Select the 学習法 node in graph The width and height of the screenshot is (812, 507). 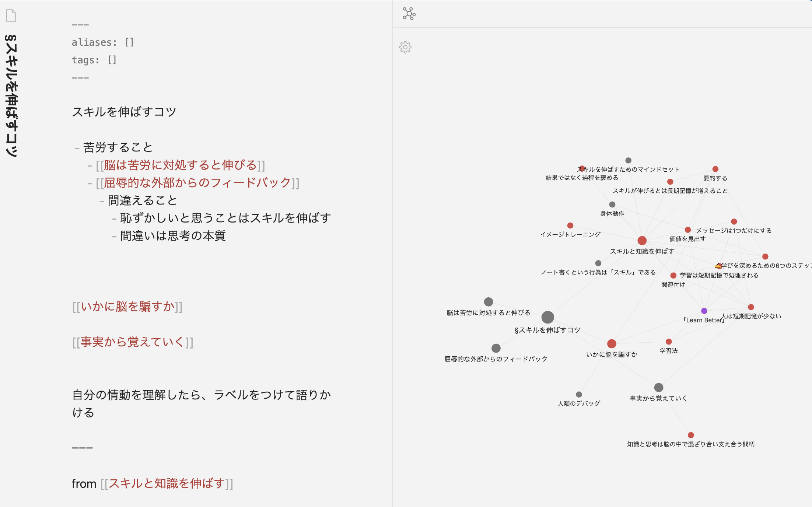coord(669,342)
